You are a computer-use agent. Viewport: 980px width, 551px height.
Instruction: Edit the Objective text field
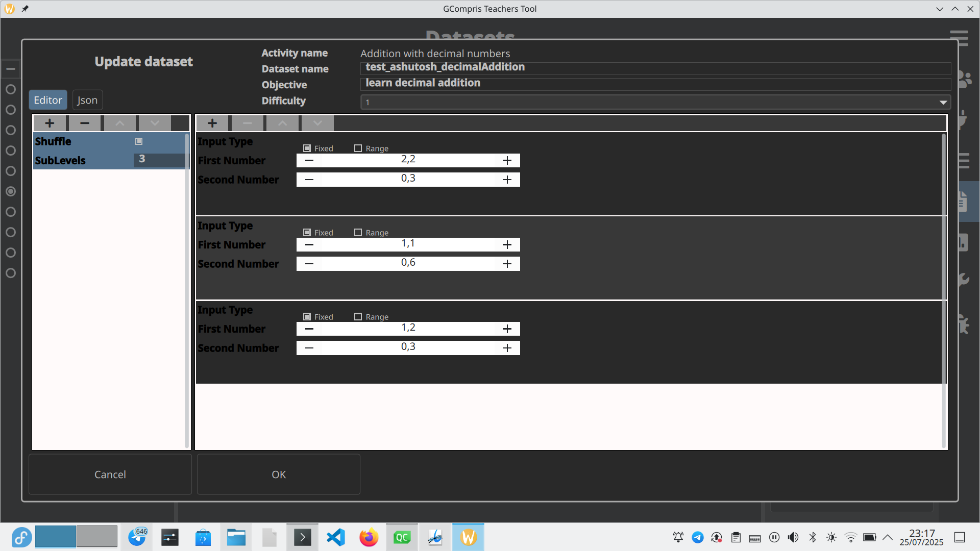(655, 83)
